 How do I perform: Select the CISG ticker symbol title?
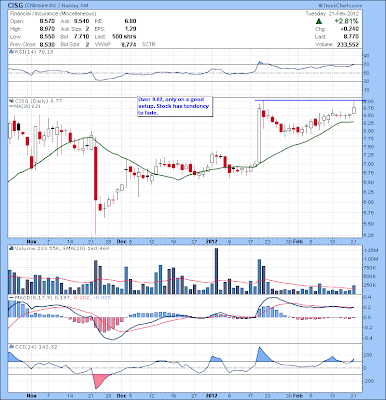coord(16,6)
